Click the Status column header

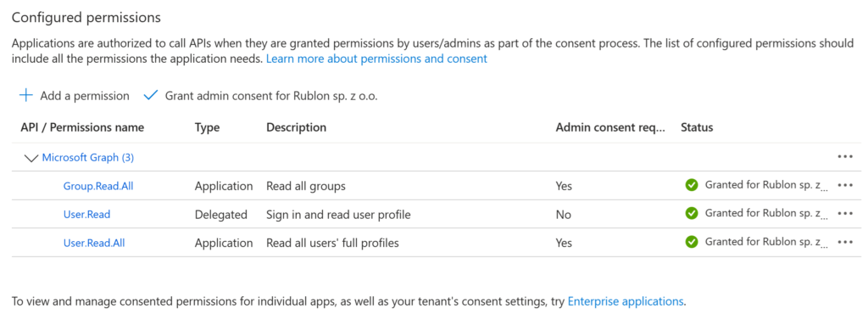tap(697, 127)
